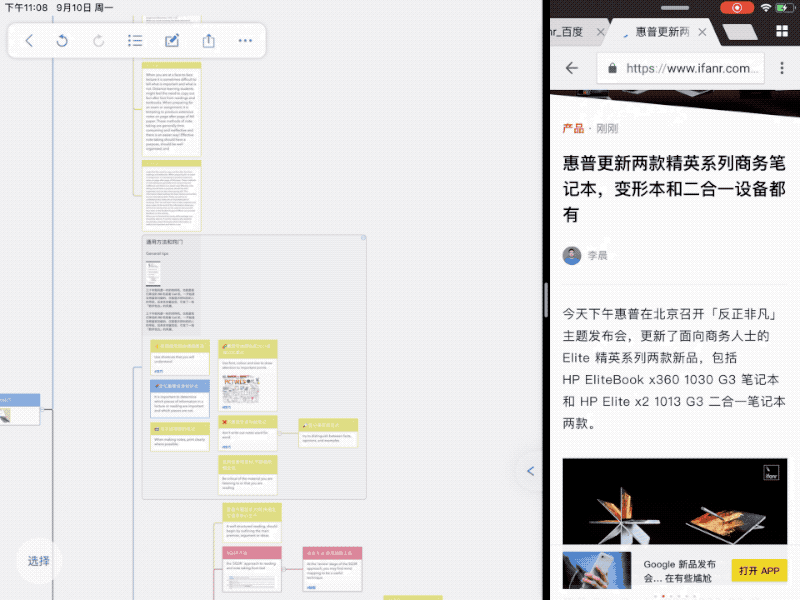Screen dimensions: 800x600
Task: Tap the 刚刚 timestamp text
Action: pyautogui.click(x=607, y=129)
